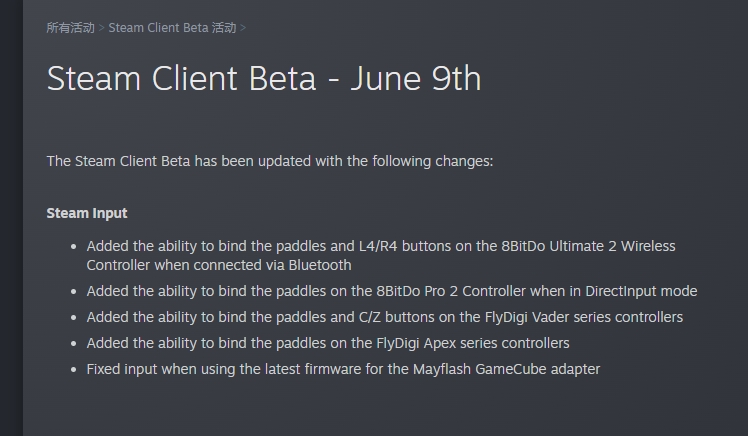Click the June 9th date in the title
The height and width of the screenshot is (436, 748).
[416, 78]
